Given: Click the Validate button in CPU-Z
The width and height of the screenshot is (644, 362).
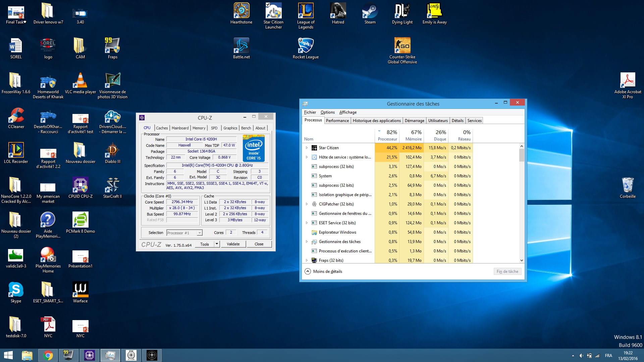Looking at the screenshot, I should click(233, 244).
